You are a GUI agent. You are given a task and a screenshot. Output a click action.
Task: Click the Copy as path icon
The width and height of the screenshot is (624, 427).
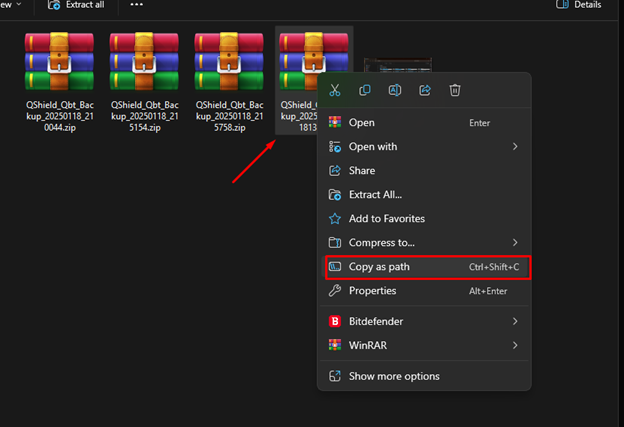tap(335, 267)
